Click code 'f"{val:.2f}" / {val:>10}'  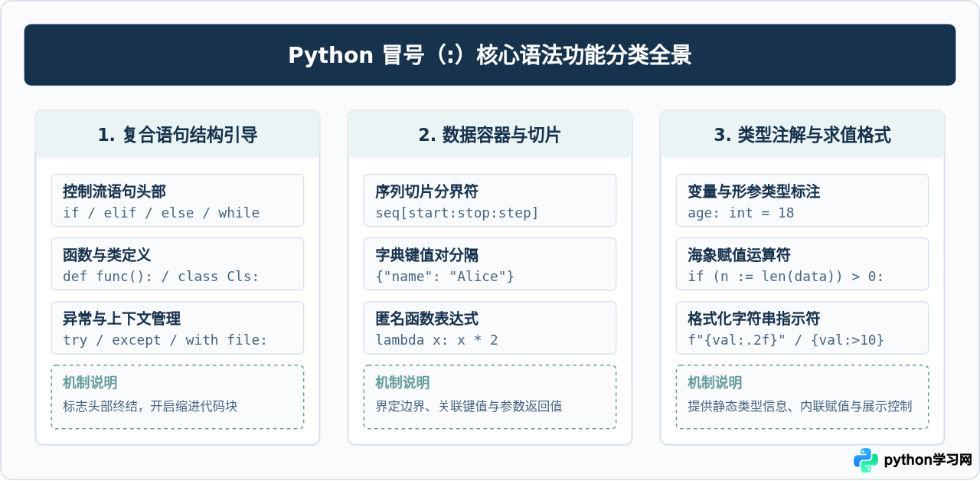click(786, 340)
